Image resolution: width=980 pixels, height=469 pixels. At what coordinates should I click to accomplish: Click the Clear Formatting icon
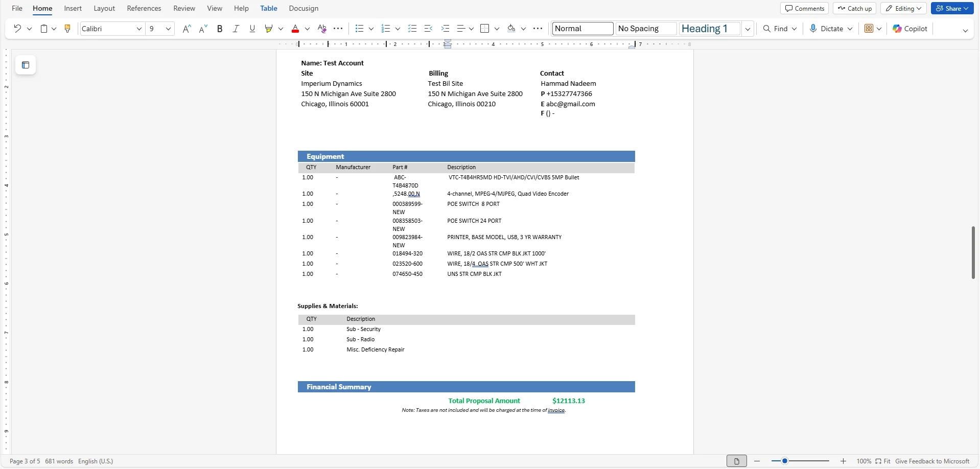pos(322,29)
